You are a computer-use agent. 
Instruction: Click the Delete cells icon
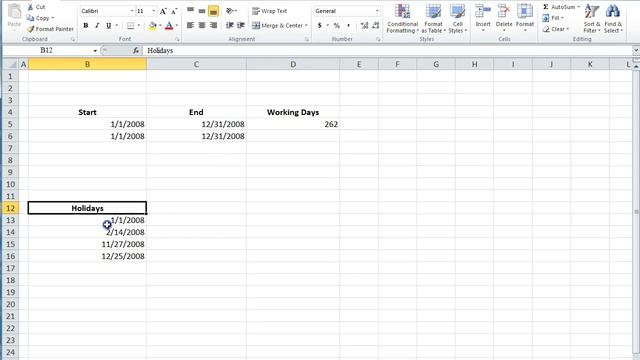[x=504, y=11]
